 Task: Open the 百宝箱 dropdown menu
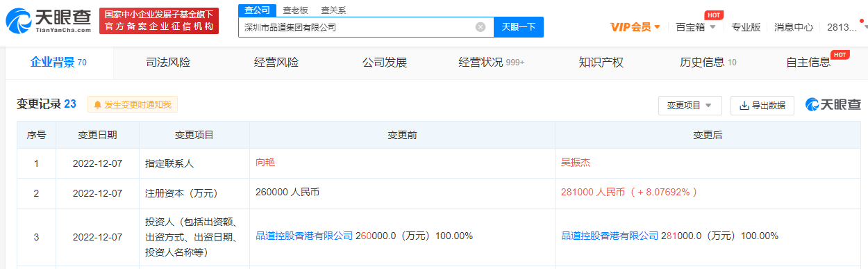(696, 27)
